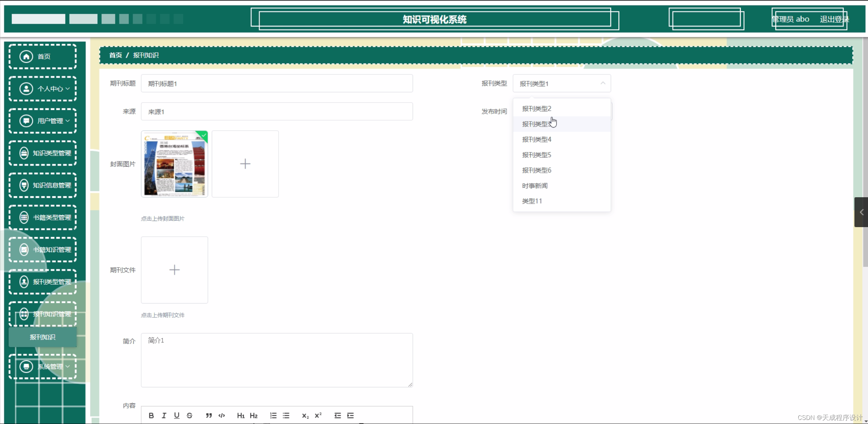Apply strikethrough in the editor toolbar
This screenshot has height=424, width=868.
[x=189, y=416]
